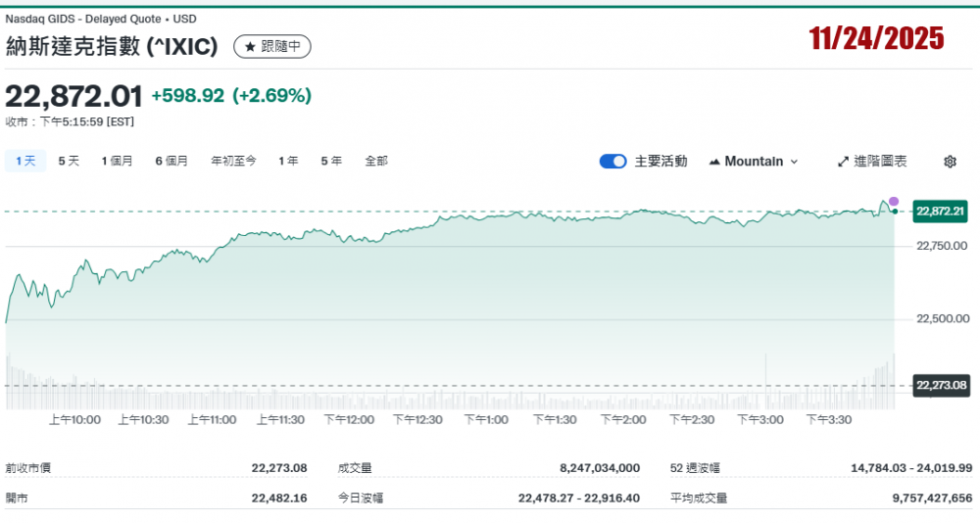Select the 1天 time range tab
980x523 pixels.
point(25,161)
